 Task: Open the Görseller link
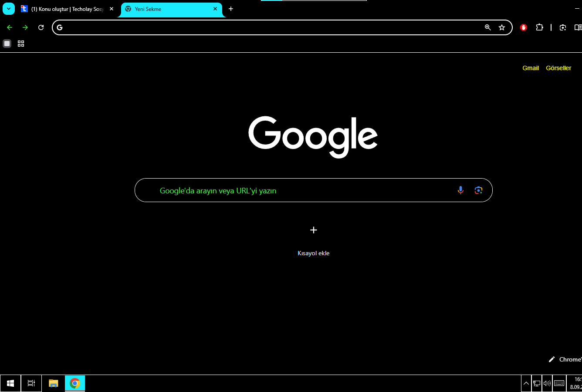pos(558,68)
